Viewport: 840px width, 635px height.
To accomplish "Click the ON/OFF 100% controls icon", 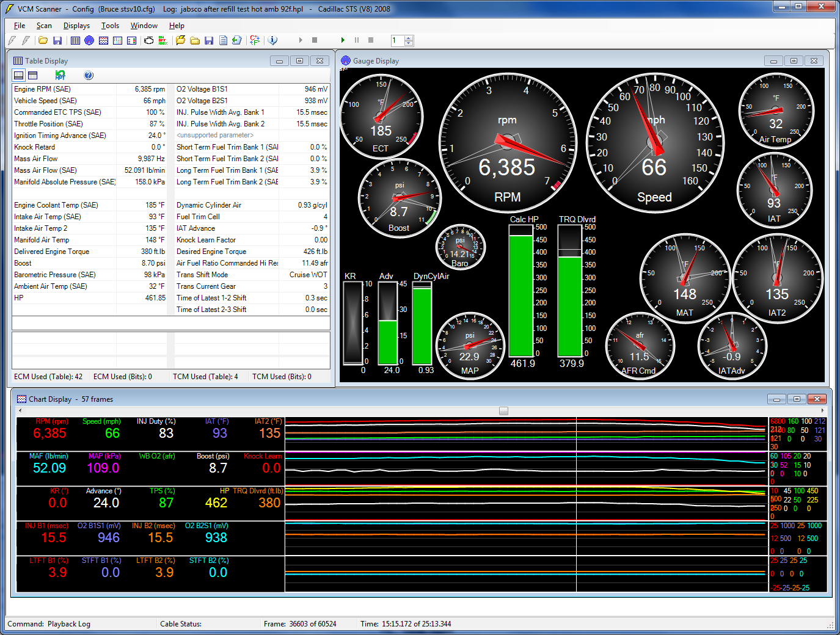I will 163,40.
